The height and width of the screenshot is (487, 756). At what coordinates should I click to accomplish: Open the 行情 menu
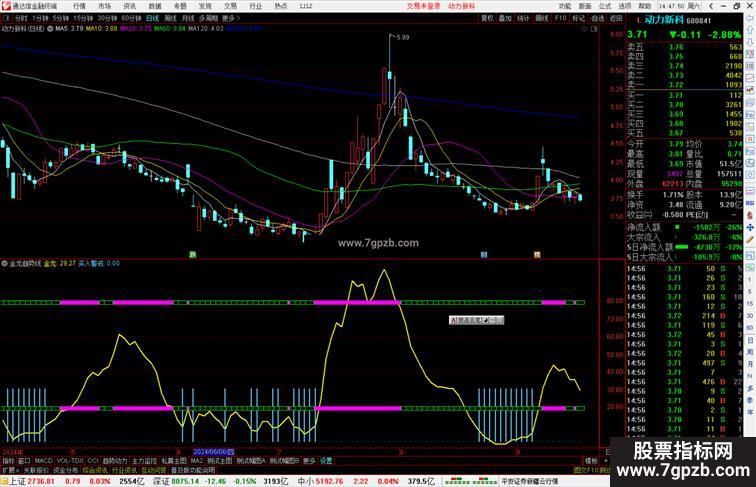tap(79, 6)
